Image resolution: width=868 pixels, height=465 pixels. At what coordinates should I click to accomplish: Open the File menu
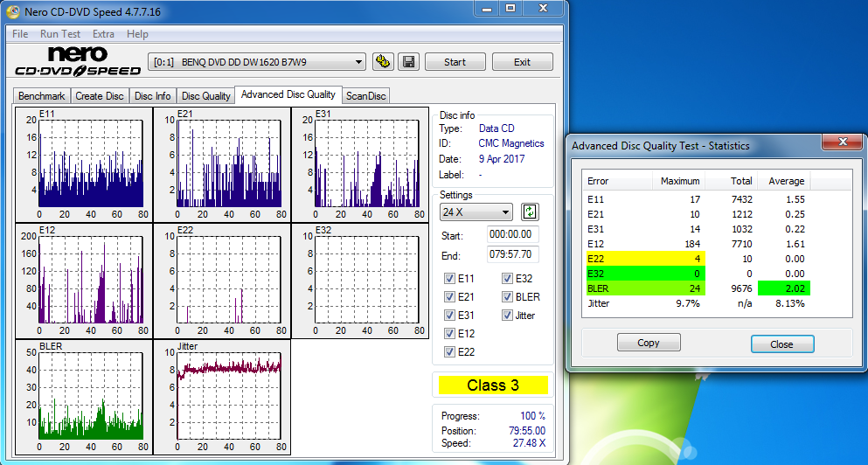tap(20, 34)
